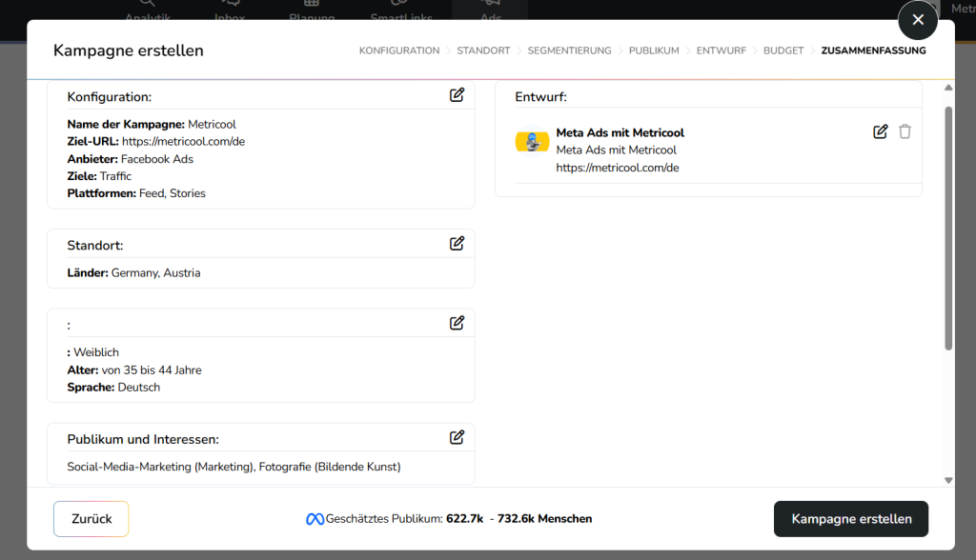Click the Zurück button

[91, 519]
